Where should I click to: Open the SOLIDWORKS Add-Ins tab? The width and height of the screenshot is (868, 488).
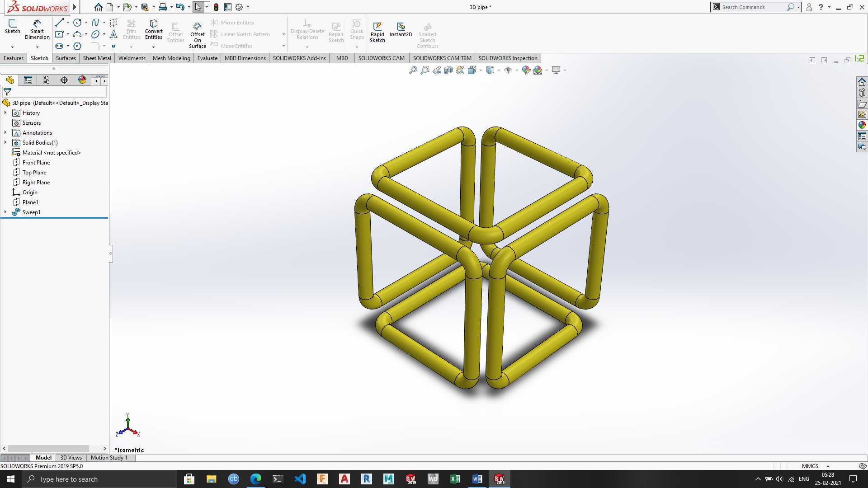click(299, 58)
